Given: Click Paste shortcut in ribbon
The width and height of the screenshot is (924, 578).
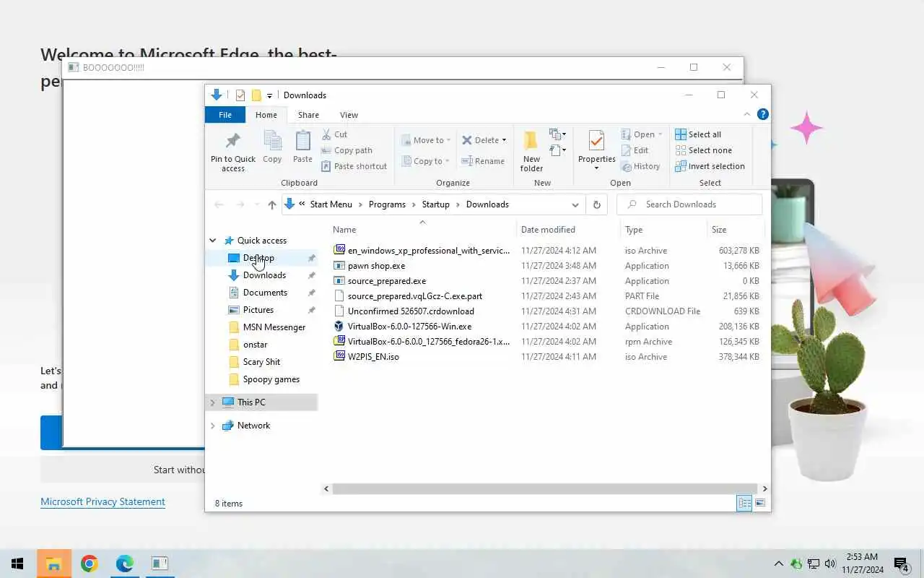Looking at the screenshot, I should pyautogui.click(x=354, y=166).
